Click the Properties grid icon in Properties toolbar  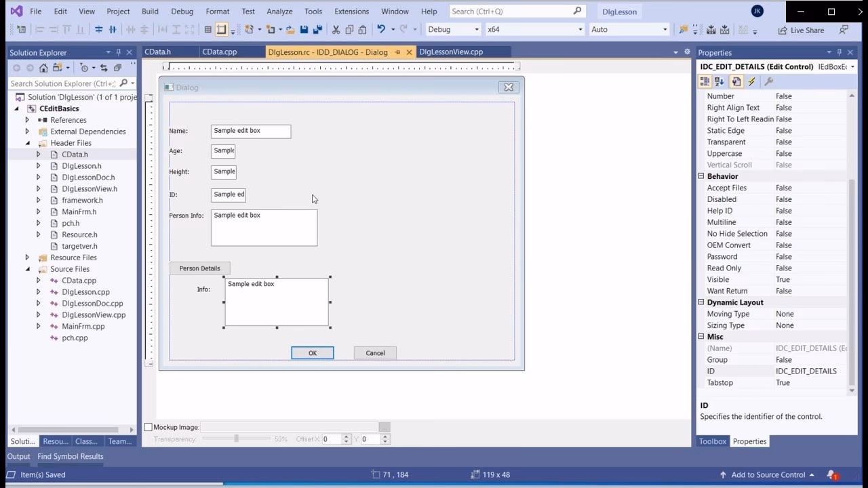(x=736, y=81)
